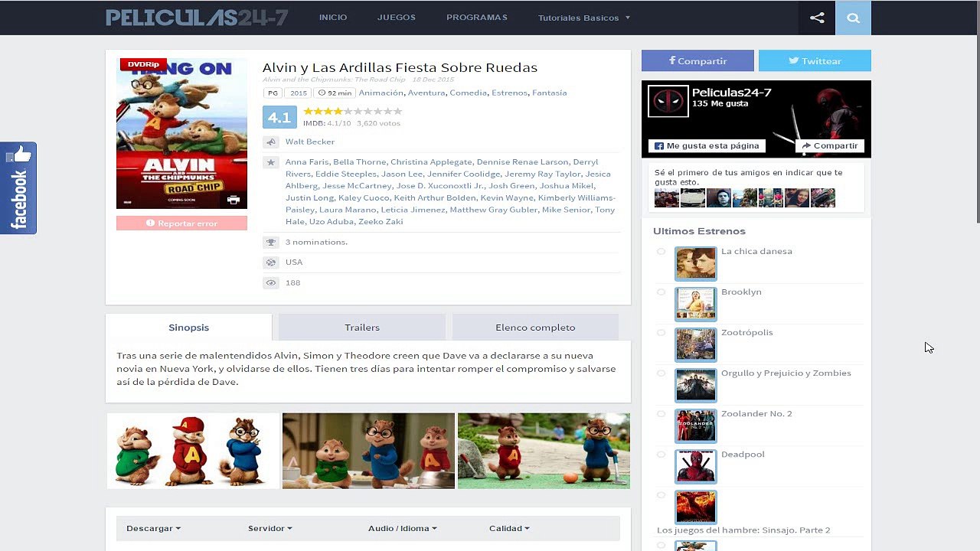Open the Servidor column dropdown

pos(269,528)
